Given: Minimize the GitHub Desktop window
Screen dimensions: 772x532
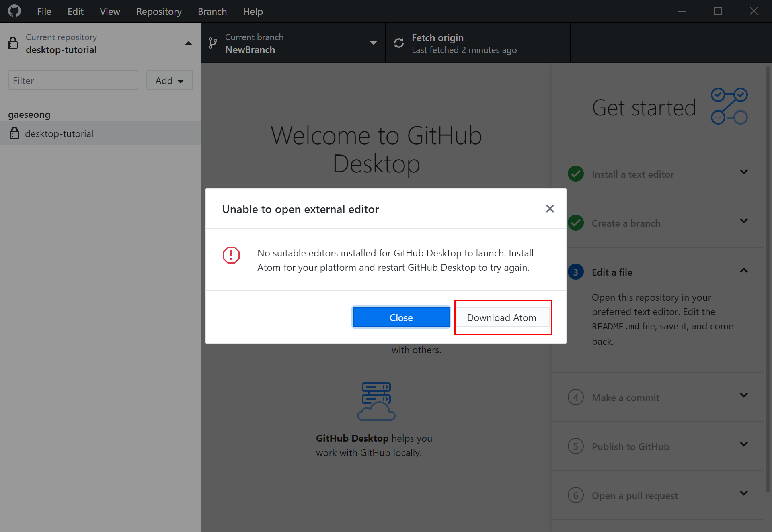Looking at the screenshot, I should click(x=682, y=11).
